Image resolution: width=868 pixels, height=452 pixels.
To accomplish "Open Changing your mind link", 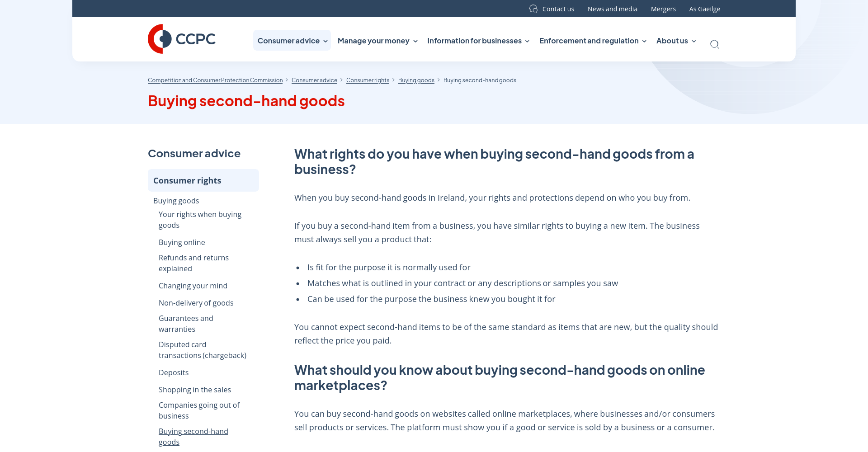I will tap(193, 286).
